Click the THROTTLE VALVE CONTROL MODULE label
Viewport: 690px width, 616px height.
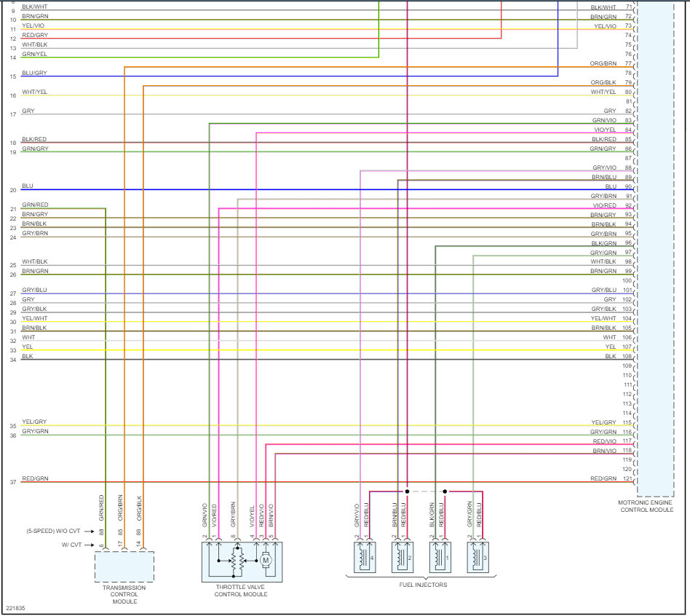click(x=241, y=591)
